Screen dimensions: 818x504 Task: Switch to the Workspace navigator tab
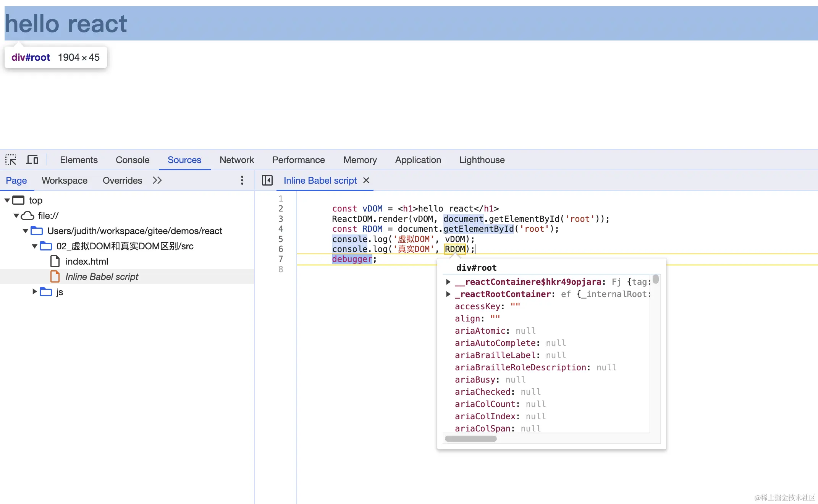(x=64, y=180)
